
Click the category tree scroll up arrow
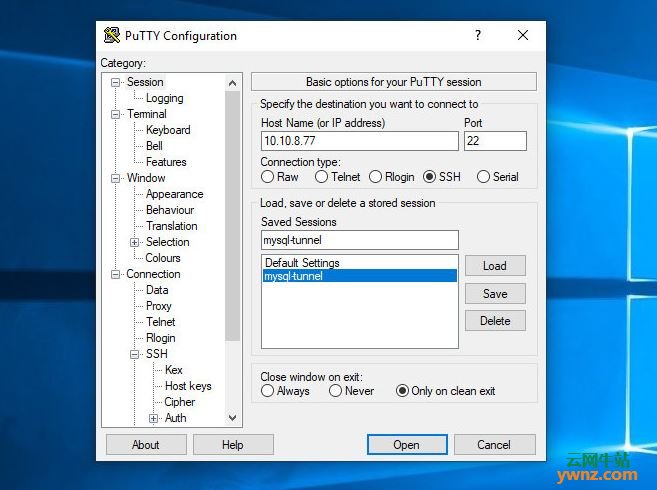point(233,83)
